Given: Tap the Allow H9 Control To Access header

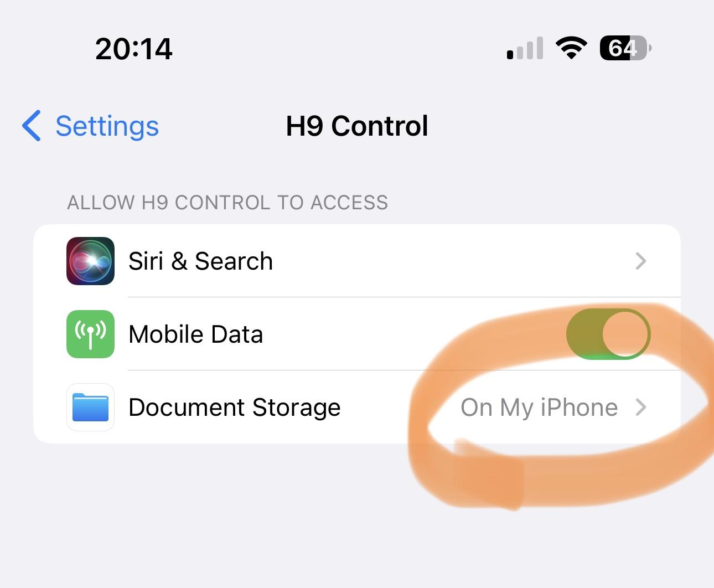Looking at the screenshot, I should (227, 203).
